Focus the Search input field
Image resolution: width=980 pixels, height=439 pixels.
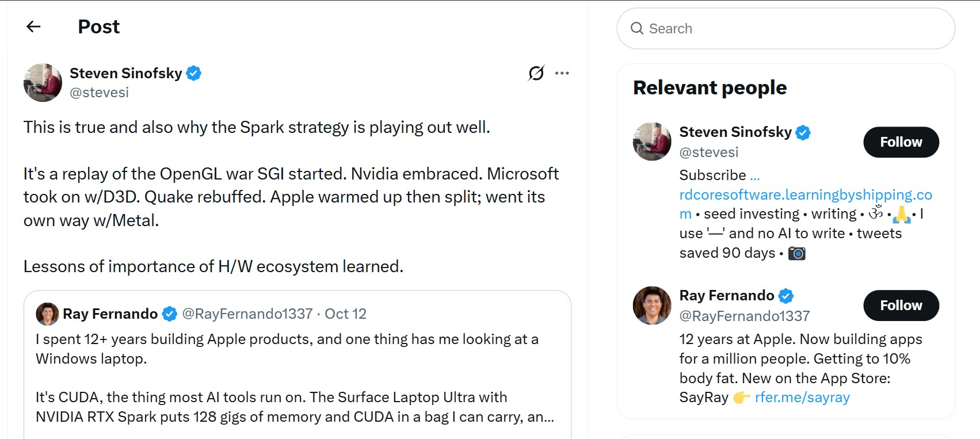786,28
